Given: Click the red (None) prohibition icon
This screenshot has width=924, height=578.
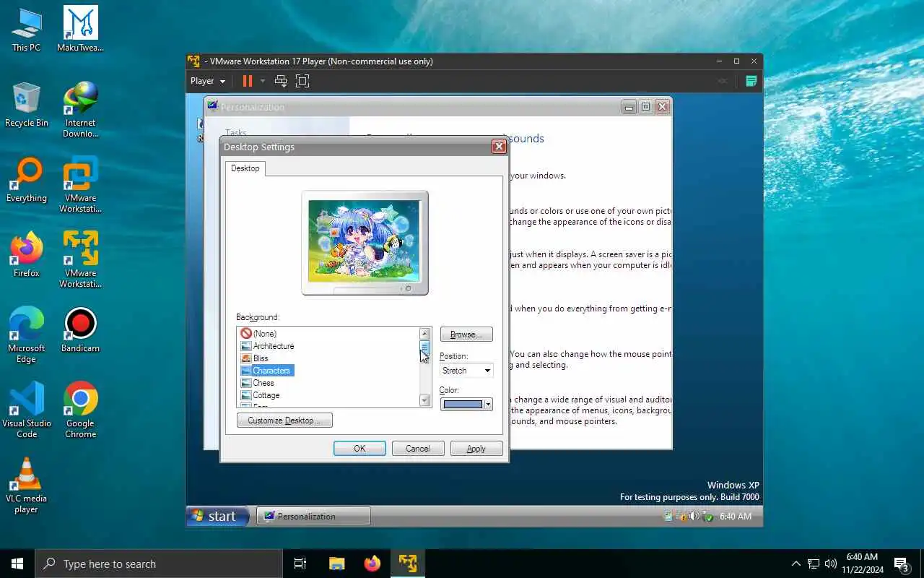Looking at the screenshot, I should (246, 334).
